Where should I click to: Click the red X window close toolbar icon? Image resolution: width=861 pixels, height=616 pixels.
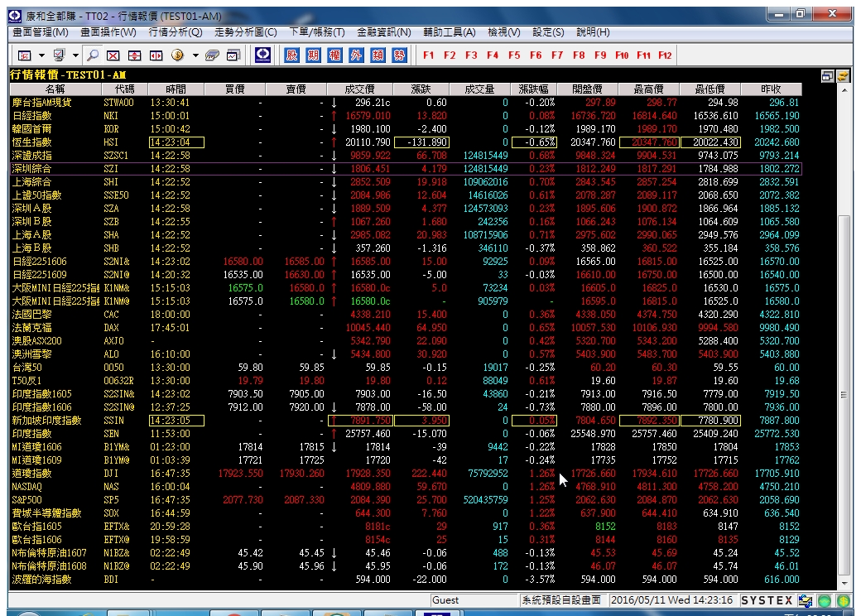(x=113, y=55)
